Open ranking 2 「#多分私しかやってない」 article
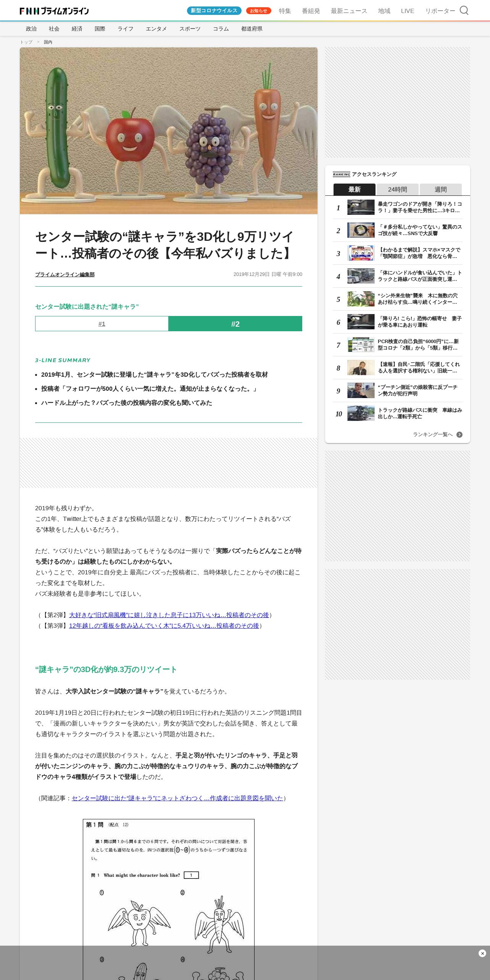Screen dimensions: 490x980 tap(420, 230)
